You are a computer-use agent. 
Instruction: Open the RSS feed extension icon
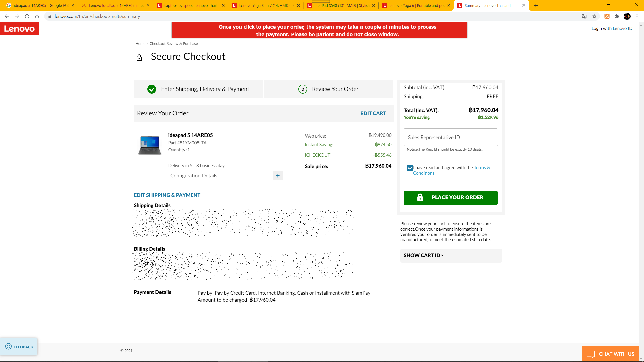(607, 16)
